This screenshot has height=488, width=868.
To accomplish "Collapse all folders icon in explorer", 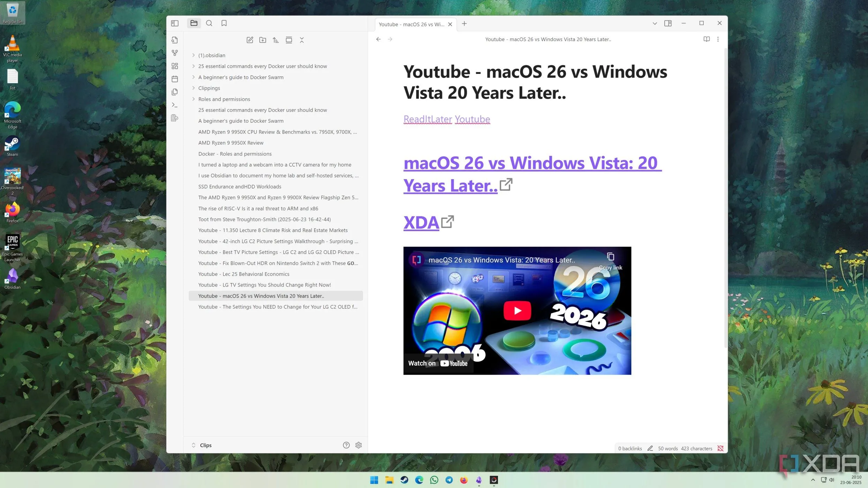I will [302, 40].
